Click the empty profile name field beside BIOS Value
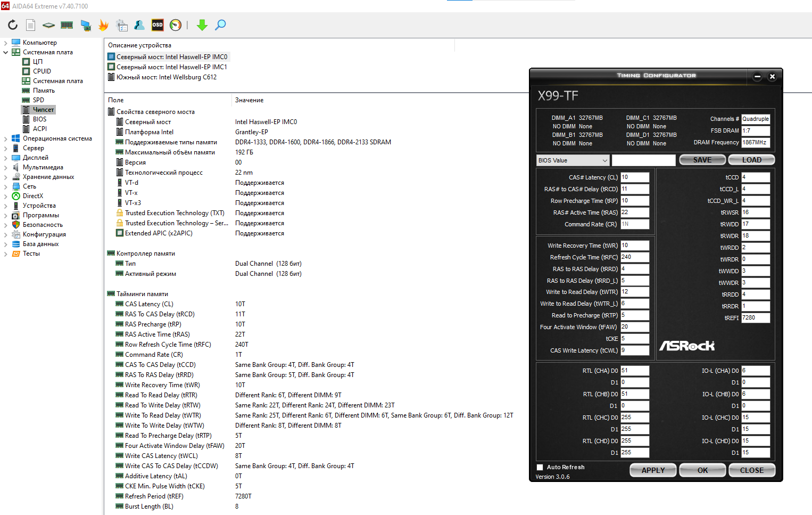 click(644, 160)
